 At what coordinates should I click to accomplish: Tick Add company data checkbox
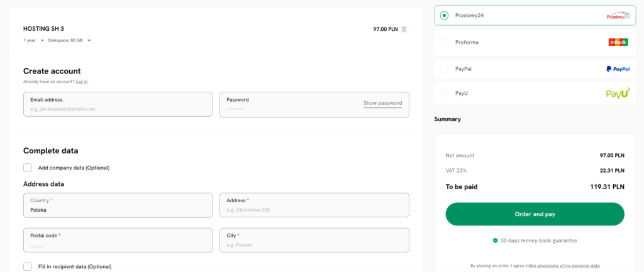[28, 167]
